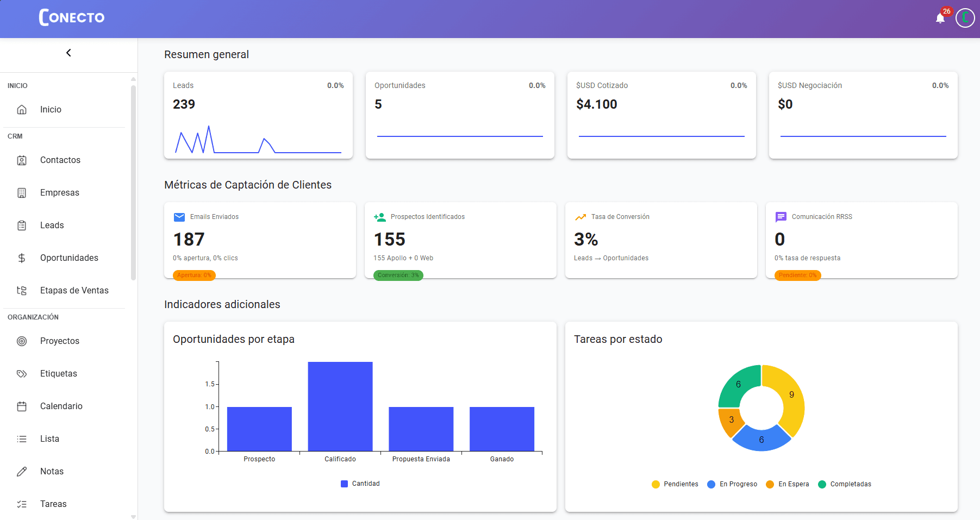Viewport: 980px width, 520px height.
Task: Open Tareas from the sidebar
Action: click(53, 504)
